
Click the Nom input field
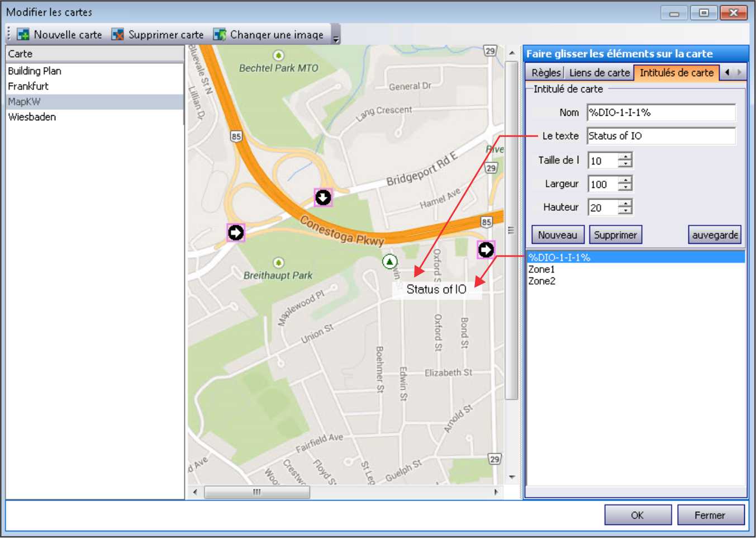coord(662,112)
